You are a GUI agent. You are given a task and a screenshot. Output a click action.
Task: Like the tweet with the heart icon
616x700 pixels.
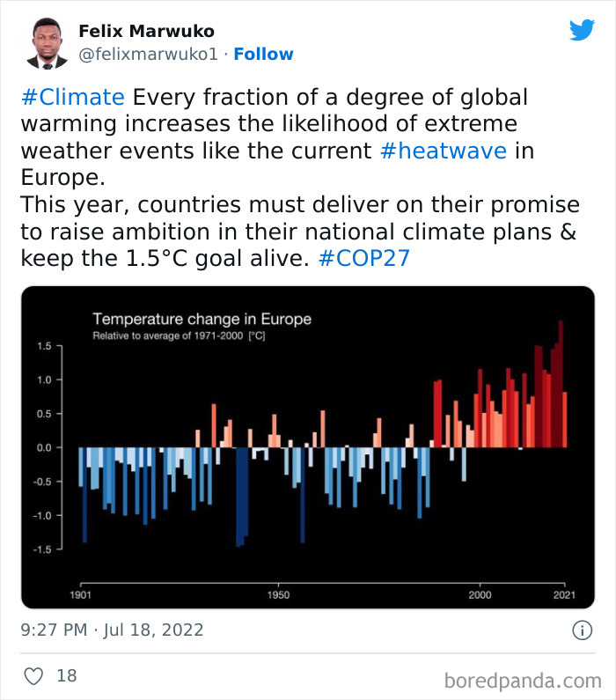click(x=33, y=676)
